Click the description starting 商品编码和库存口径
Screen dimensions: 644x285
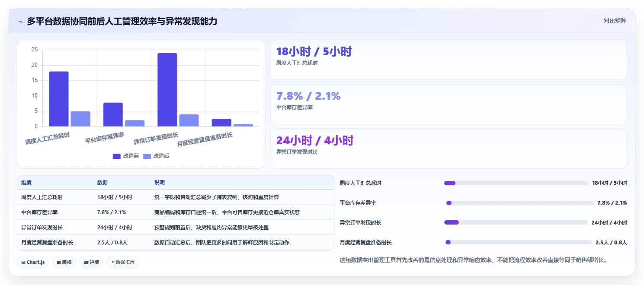pyautogui.click(x=227, y=212)
